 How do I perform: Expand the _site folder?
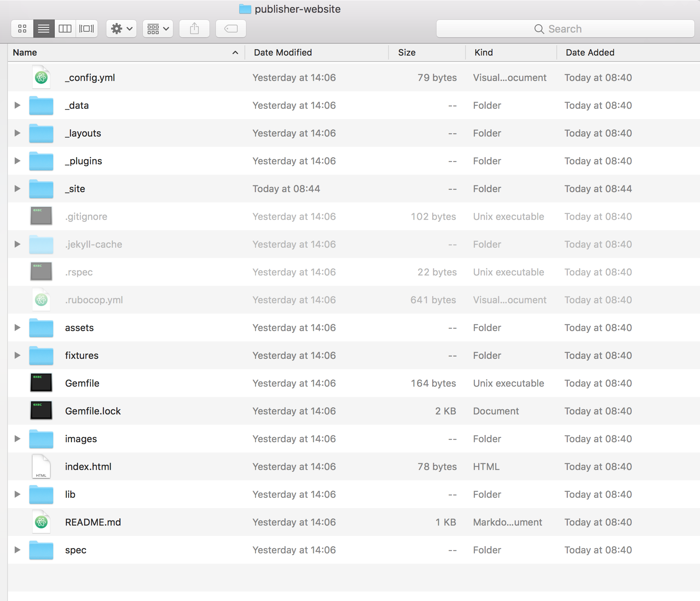pos(17,189)
